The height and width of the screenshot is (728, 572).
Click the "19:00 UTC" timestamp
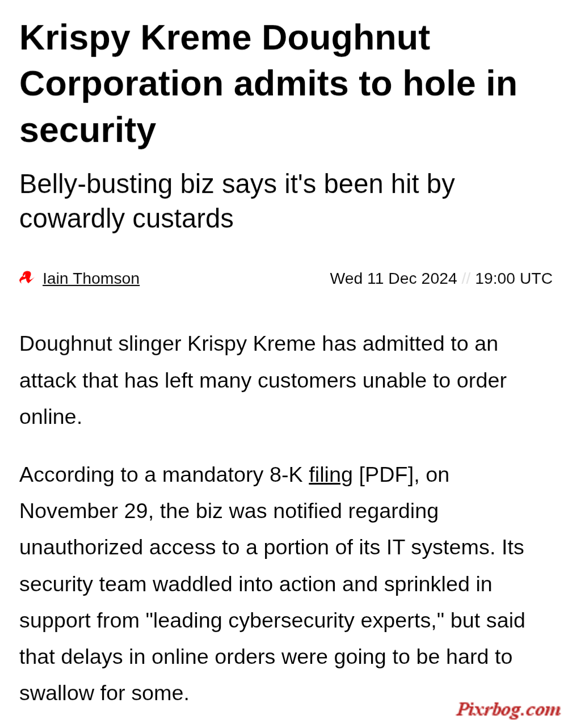point(514,279)
